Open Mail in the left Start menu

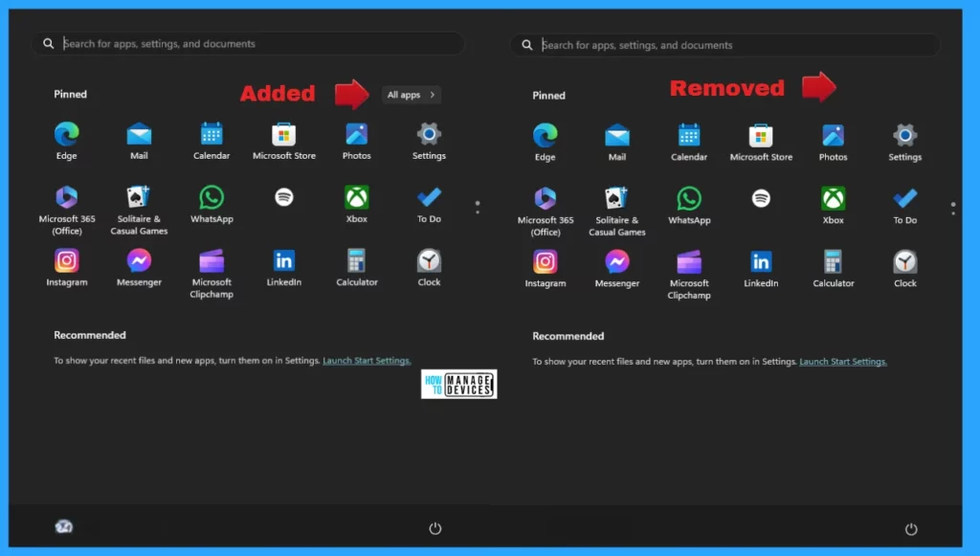tap(139, 142)
